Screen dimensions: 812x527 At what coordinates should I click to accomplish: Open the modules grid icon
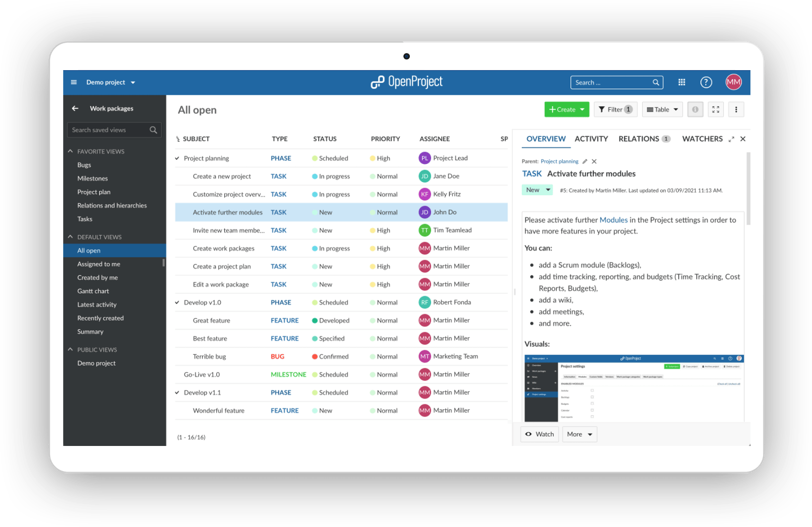682,82
